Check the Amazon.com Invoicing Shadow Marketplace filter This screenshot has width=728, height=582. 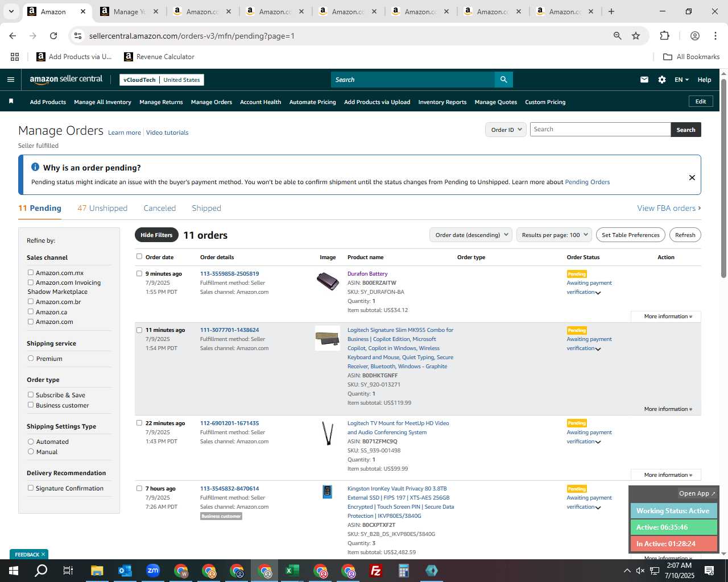[31, 282]
